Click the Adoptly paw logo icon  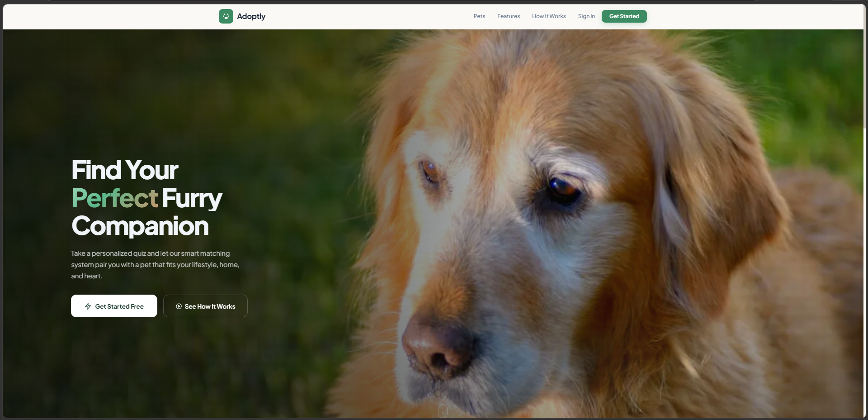pyautogui.click(x=226, y=16)
